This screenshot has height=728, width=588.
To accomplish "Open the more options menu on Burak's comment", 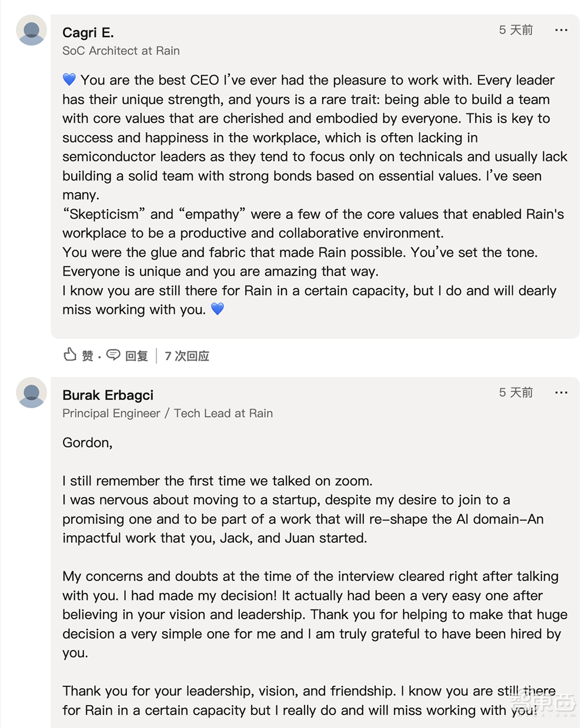I will tap(561, 392).
